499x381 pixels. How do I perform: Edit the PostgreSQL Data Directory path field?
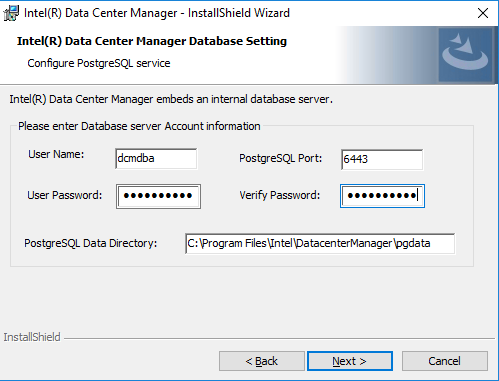pos(320,244)
